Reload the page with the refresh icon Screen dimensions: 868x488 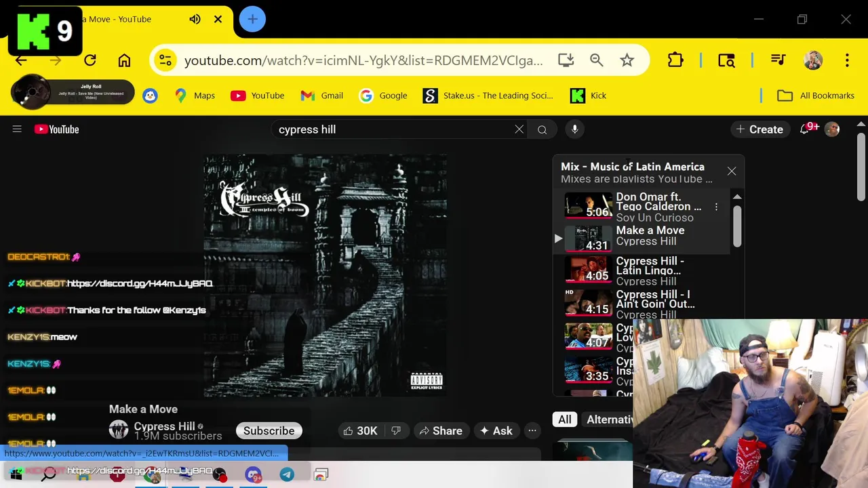pos(90,60)
